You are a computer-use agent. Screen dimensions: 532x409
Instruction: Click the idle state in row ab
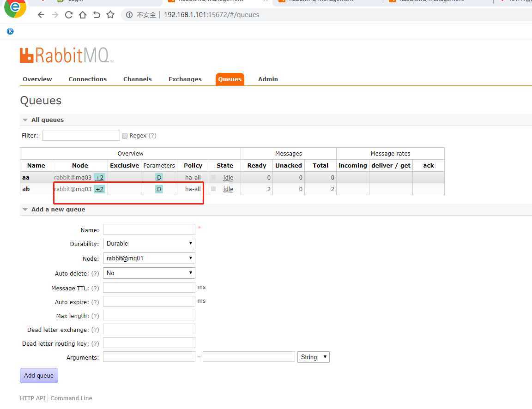[x=228, y=189]
